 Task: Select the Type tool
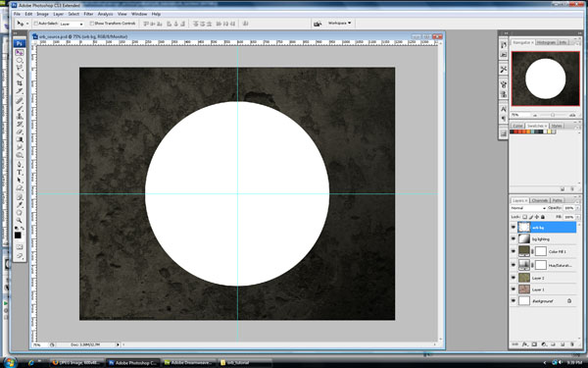(x=20, y=173)
